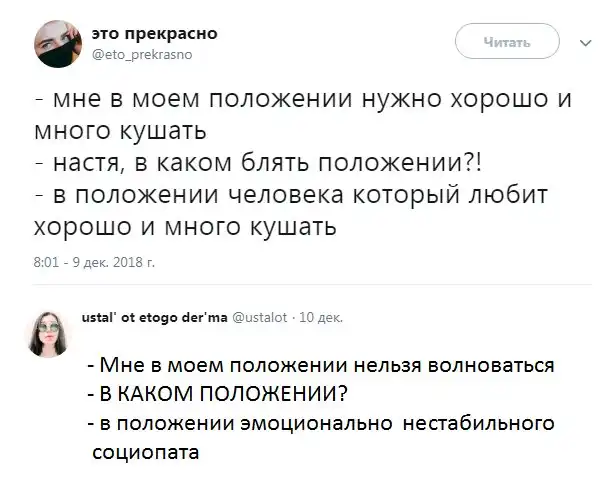Open the main tweet author's profile avatar
Viewport: 609px width, 484px height.
click(x=56, y=43)
